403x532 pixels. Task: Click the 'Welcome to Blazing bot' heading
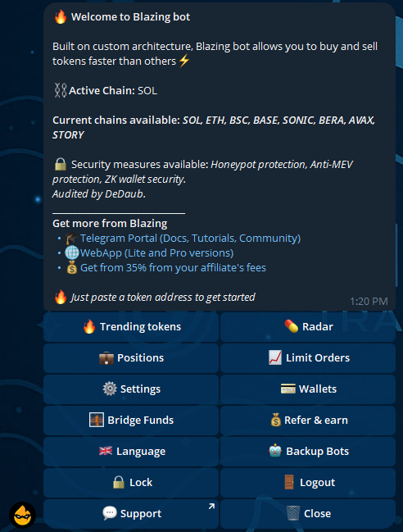point(130,17)
